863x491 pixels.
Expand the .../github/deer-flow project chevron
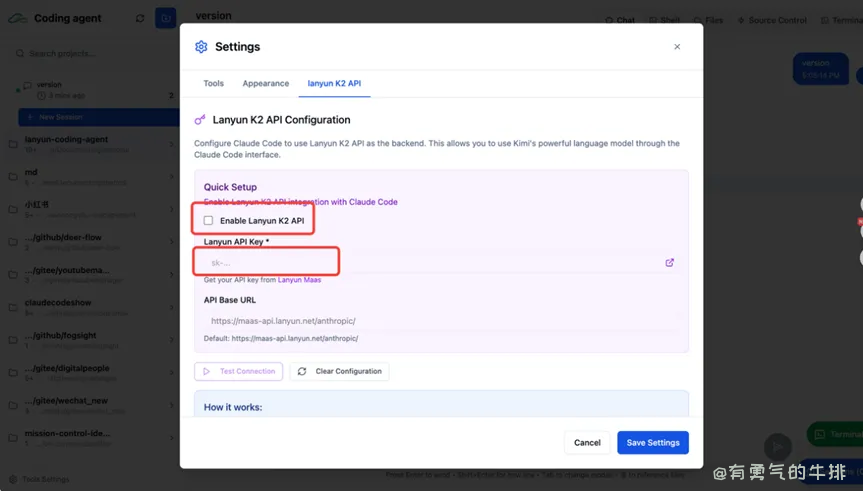pyautogui.click(x=172, y=242)
